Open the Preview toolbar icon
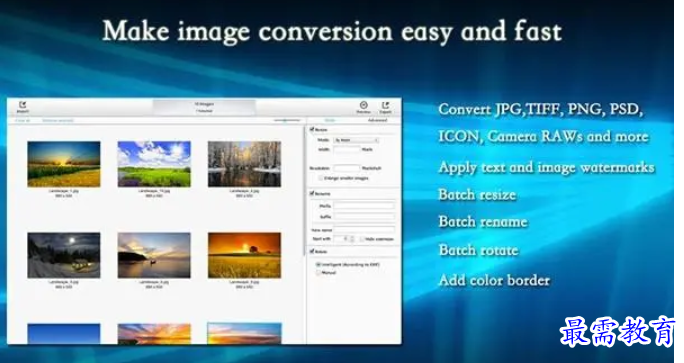Screen dimensions: 684x363 363,105
